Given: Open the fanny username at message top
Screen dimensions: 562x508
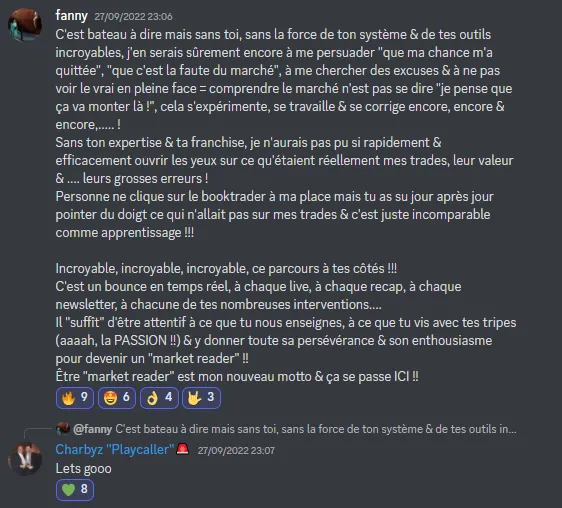Looking at the screenshot, I should pos(72,16).
